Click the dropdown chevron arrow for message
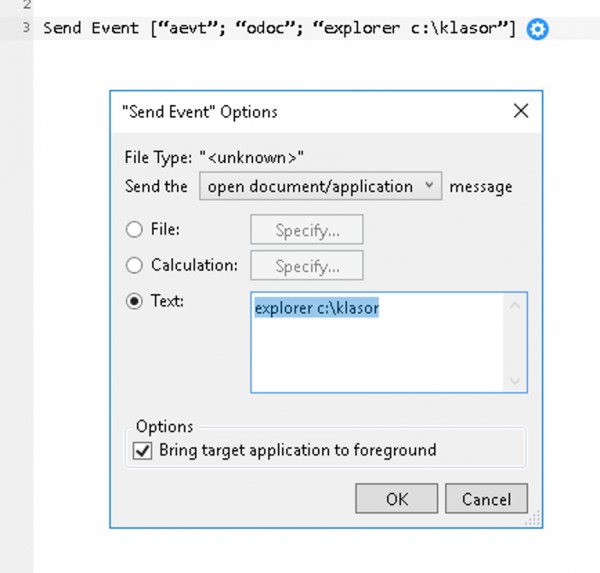This screenshot has width=600, height=573. pos(429,185)
